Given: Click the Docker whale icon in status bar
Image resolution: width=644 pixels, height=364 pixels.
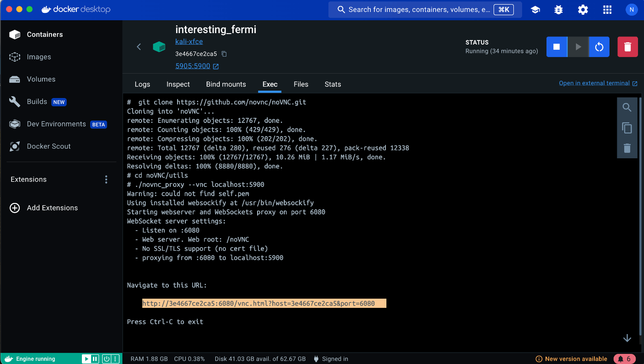Looking at the screenshot, I should [x=8, y=359].
